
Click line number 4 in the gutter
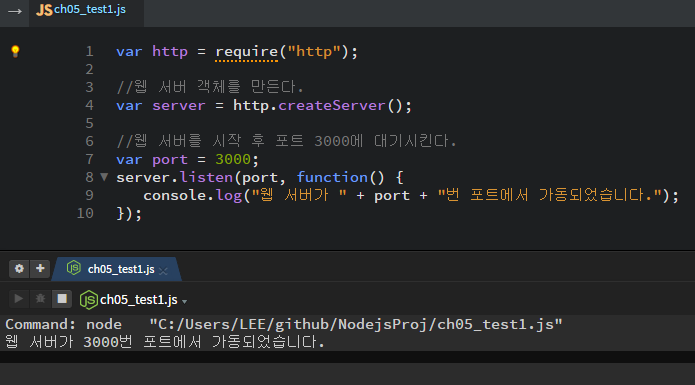[x=89, y=105]
